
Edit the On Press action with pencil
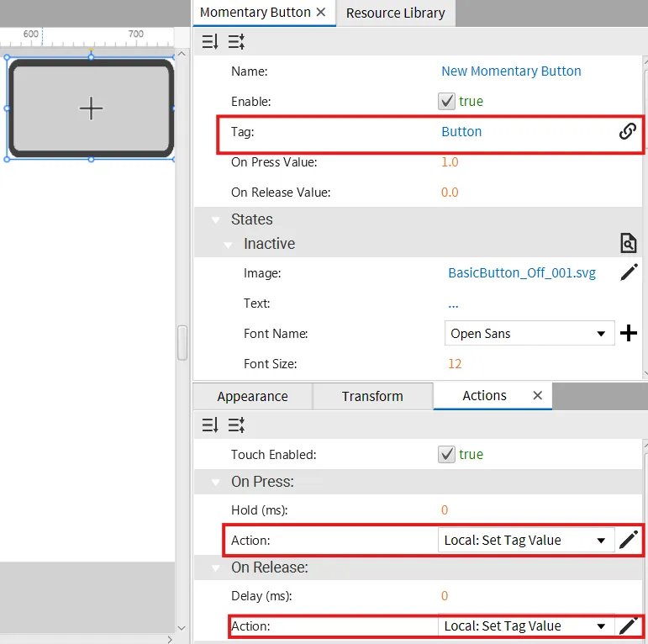629,540
